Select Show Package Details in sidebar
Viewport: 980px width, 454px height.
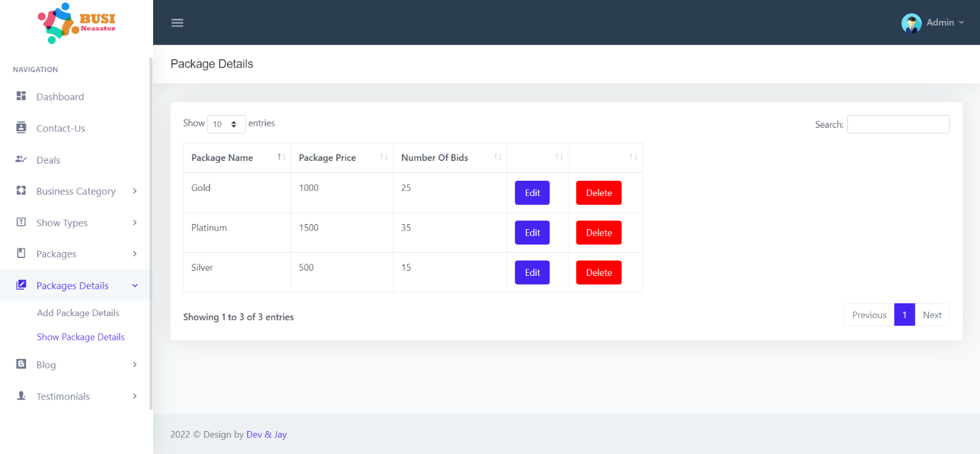pos(80,337)
